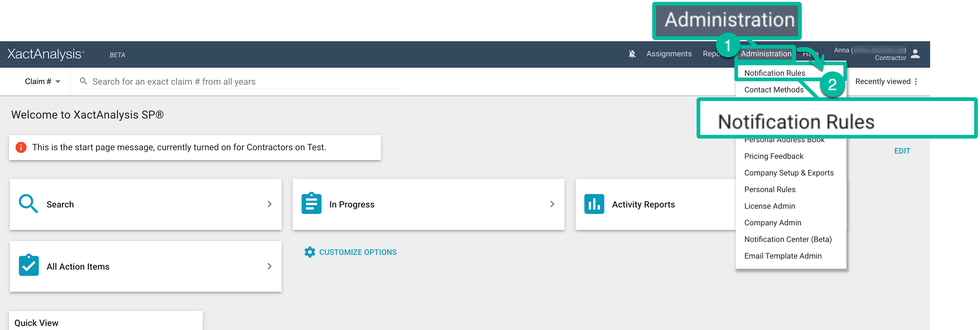Image resolution: width=980 pixels, height=330 pixels.
Task: Click the search magnifier in claim field
Action: click(x=83, y=81)
